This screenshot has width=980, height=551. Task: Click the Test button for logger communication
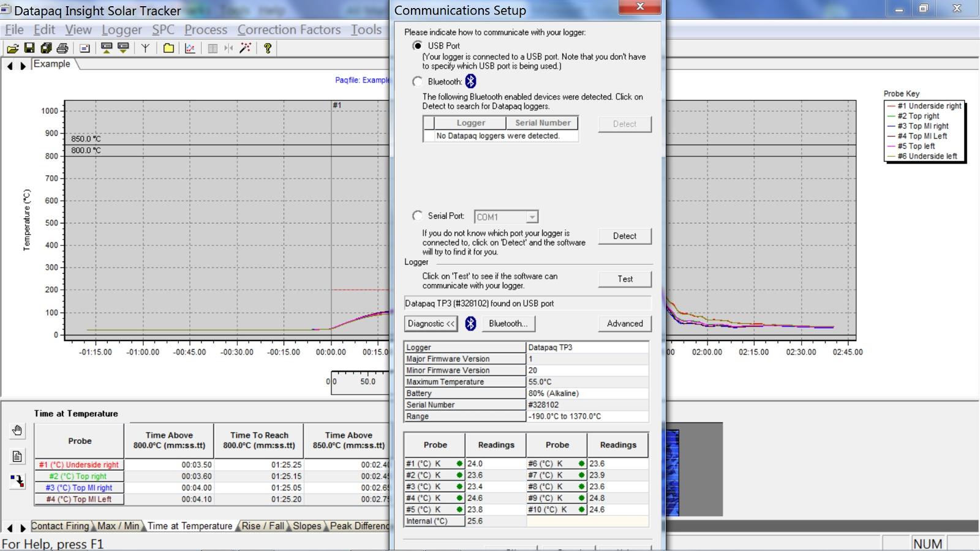tap(624, 279)
